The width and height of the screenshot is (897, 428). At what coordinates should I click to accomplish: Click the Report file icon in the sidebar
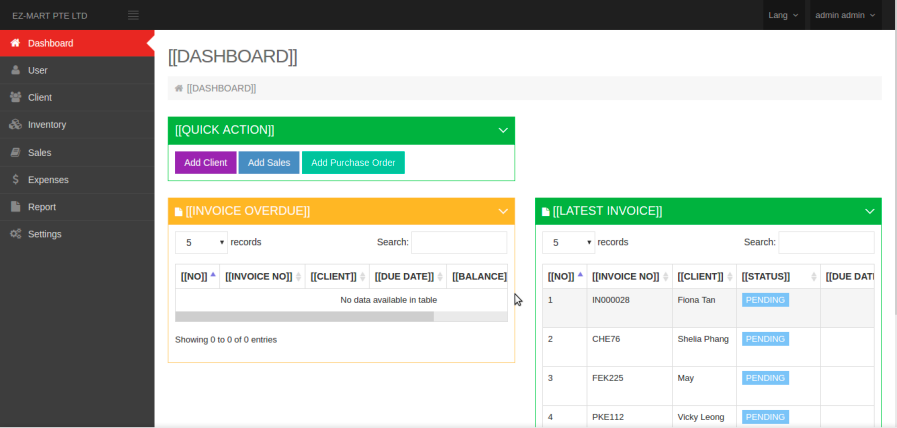[x=15, y=207]
